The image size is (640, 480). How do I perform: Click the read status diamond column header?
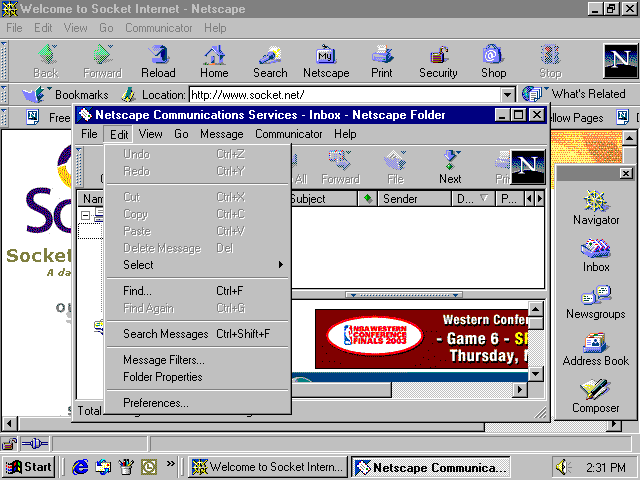click(x=368, y=199)
